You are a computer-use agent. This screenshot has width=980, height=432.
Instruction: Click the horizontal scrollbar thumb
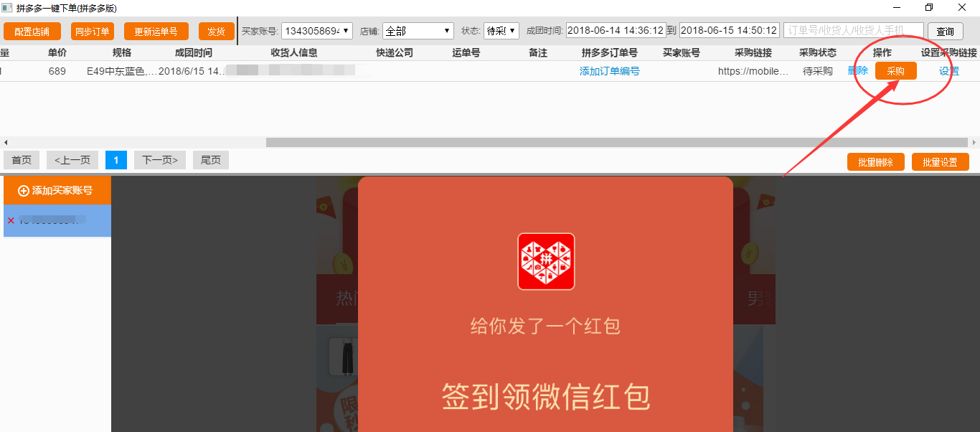pos(617,142)
